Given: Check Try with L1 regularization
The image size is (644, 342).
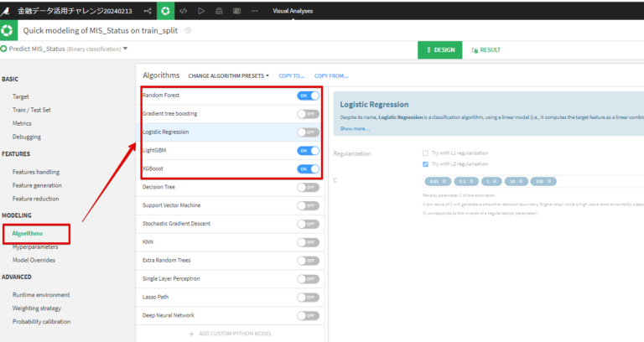Looking at the screenshot, I should click(426, 153).
